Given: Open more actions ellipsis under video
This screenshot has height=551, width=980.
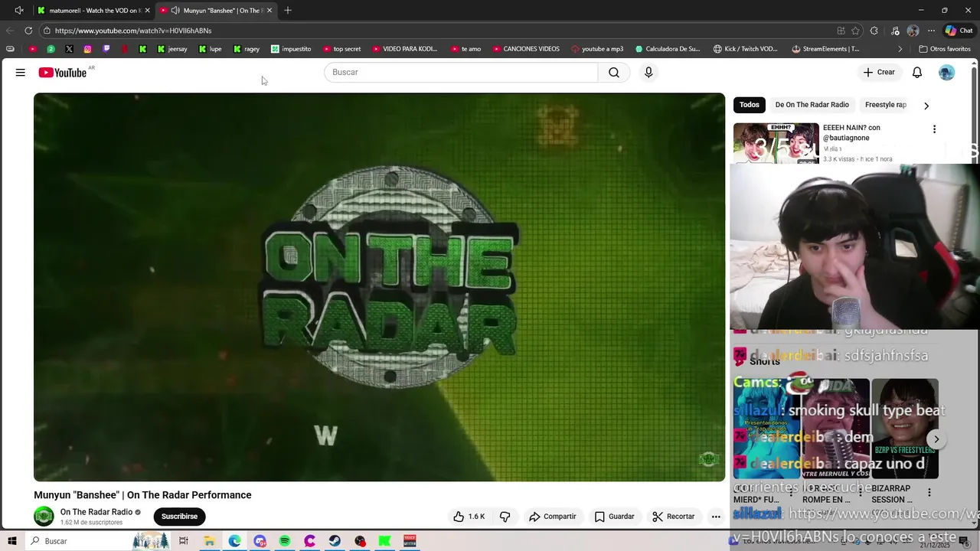Looking at the screenshot, I should 716,517.
